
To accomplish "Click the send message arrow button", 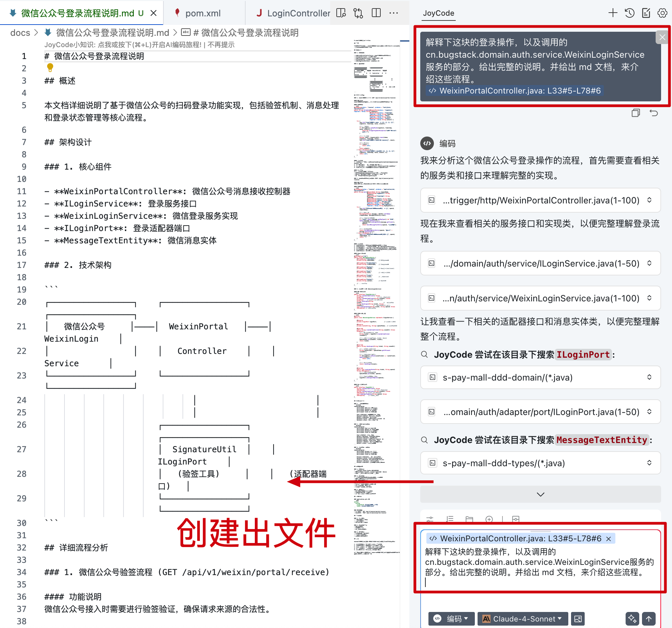I will (x=648, y=618).
